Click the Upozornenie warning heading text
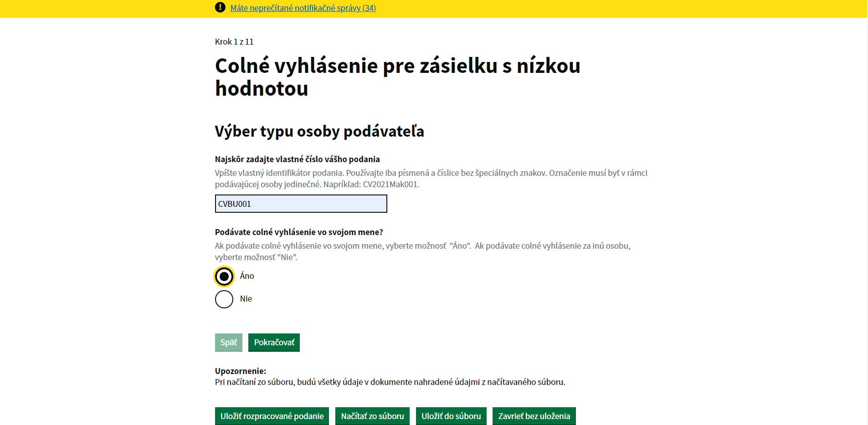Screen dimensions: 868x425 click(x=241, y=371)
